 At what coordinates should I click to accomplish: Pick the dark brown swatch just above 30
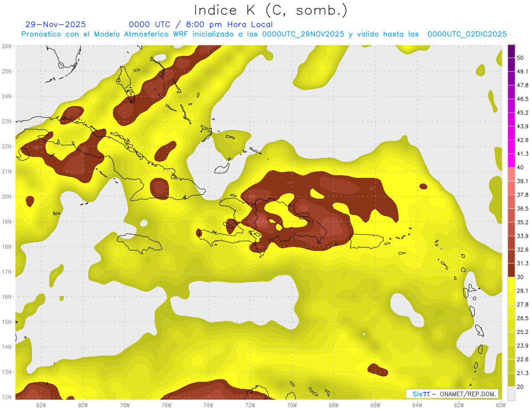[511, 270]
